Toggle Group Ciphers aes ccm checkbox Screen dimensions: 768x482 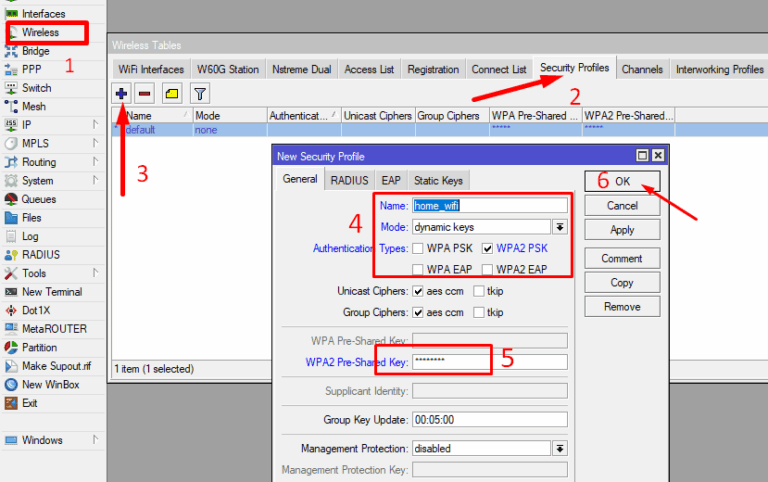pos(418,313)
